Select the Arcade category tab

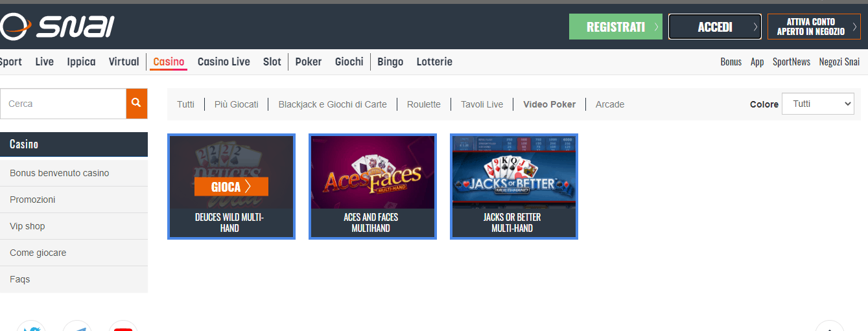point(610,104)
